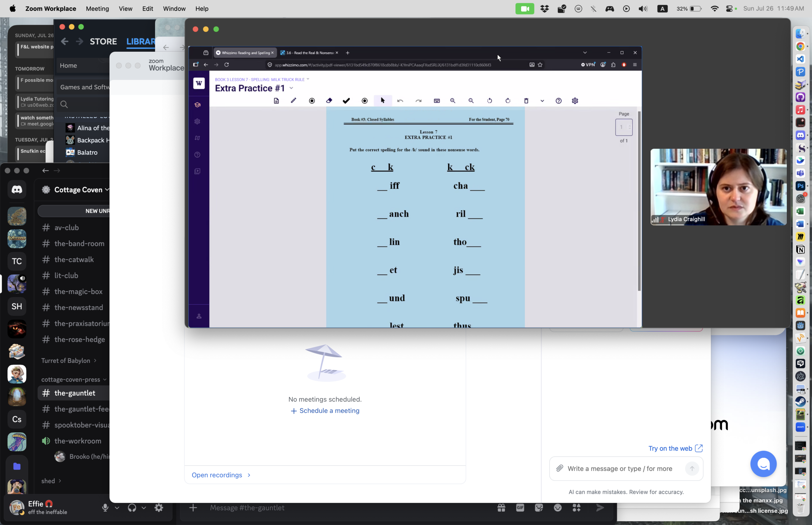The image size is (812, 525).
Task: Open recordings link in Zoom
Action: (221, 475)
